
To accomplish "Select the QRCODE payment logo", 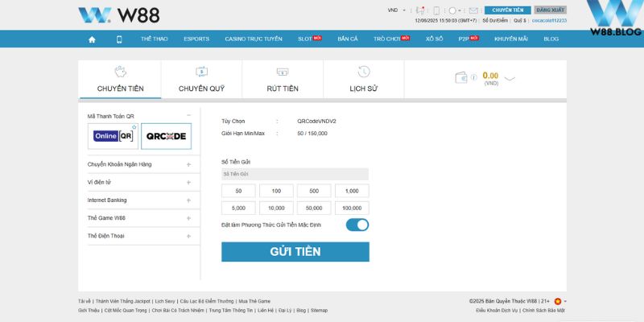I will [x=166, y=136].
